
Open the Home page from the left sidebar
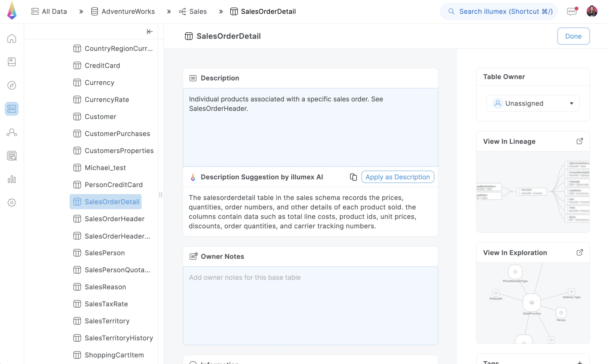(12, 38)
